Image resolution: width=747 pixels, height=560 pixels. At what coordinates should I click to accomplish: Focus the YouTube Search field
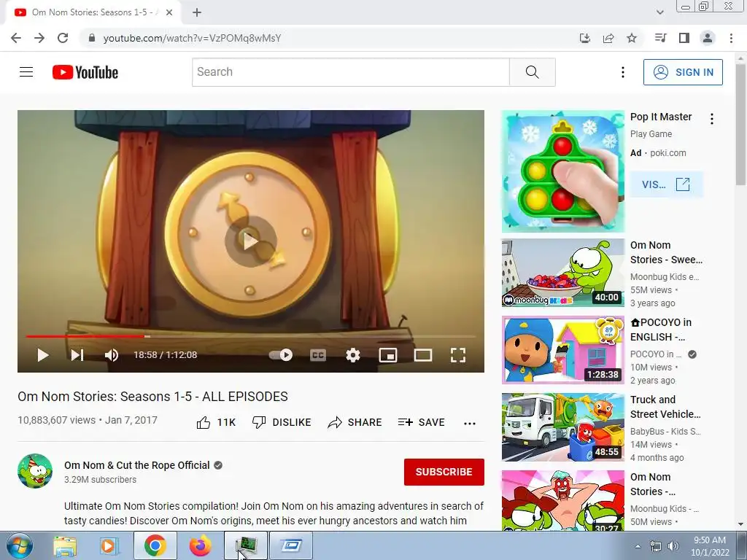[x=351, y=72]
